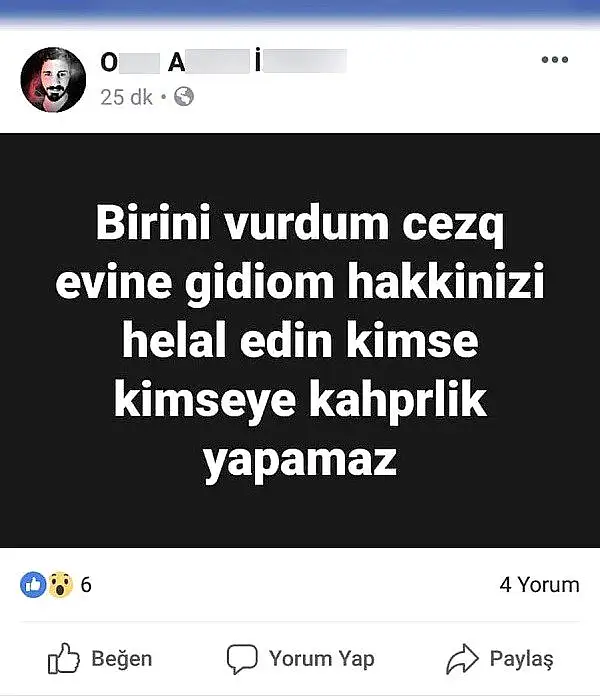Tap the 'Beğen' text label
The image size is (600, 696).
(x=122, y=659)
